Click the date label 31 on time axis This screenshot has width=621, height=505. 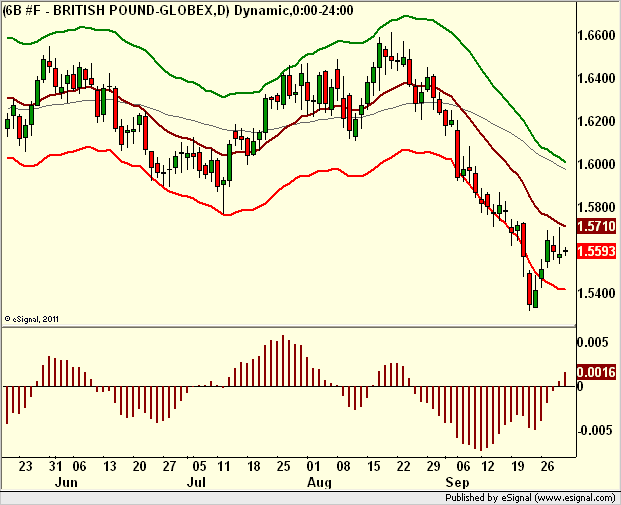tap(55, 466)
